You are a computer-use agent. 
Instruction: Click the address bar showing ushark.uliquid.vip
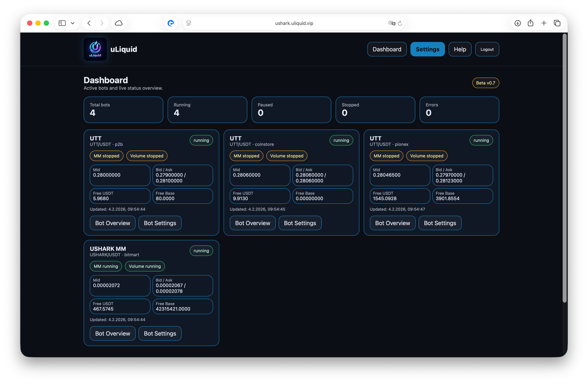[x=294, y=23]
